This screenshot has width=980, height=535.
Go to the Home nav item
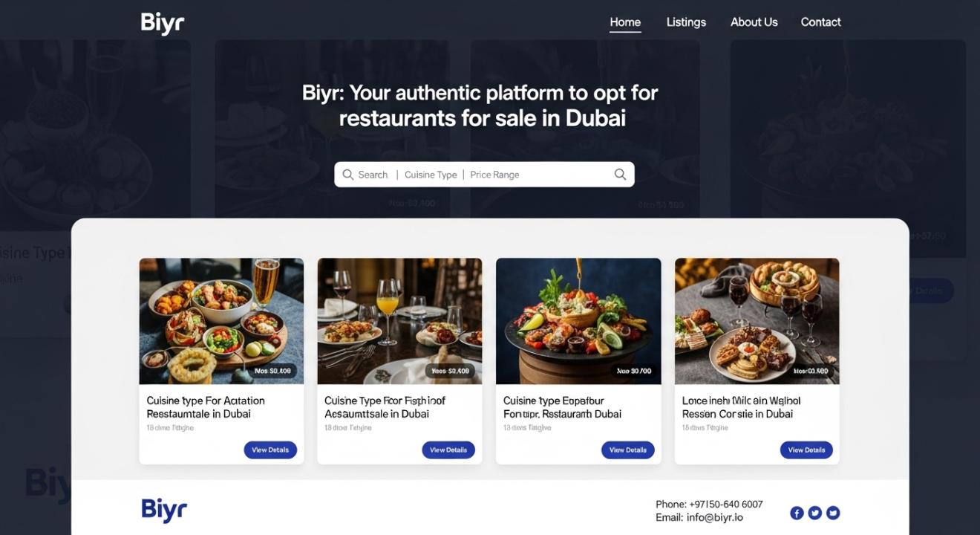pyautogui.click(x=625, y=22)
